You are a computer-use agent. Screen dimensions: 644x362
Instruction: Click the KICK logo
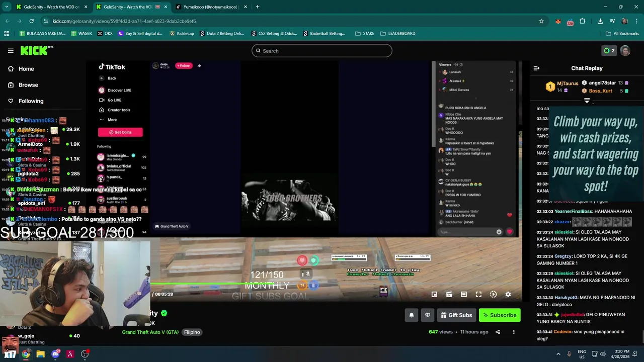[x=37, y=50]
